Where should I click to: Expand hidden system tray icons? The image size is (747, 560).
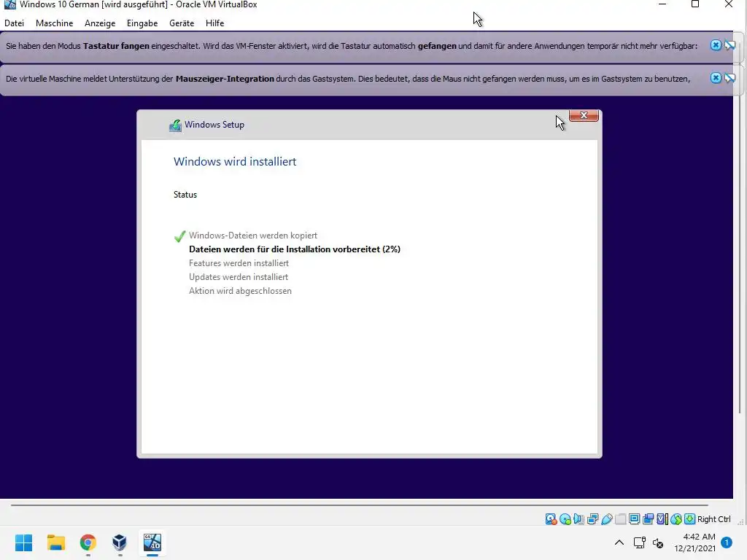click(x=619, y=542)
